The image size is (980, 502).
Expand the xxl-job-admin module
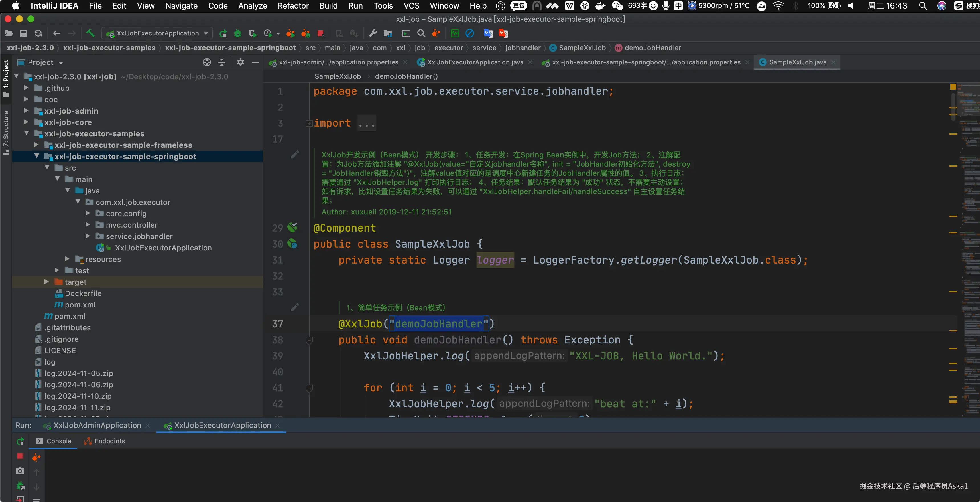(26, 111)
